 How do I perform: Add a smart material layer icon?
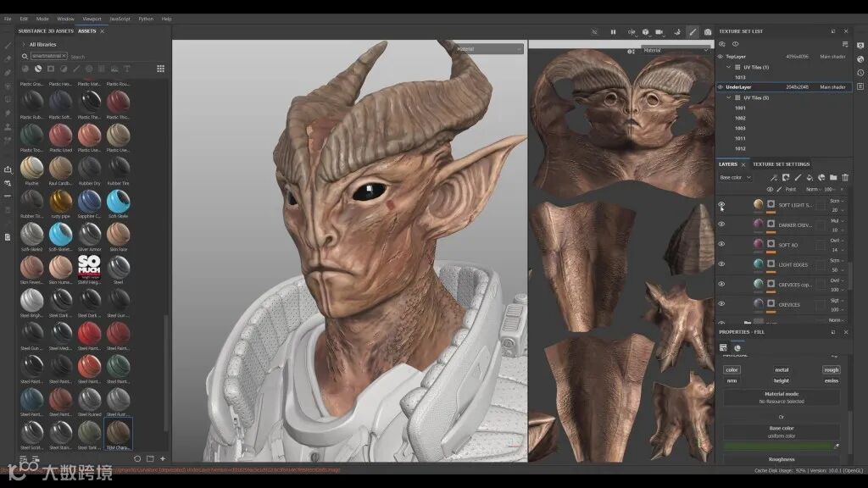tap(821, 178)
